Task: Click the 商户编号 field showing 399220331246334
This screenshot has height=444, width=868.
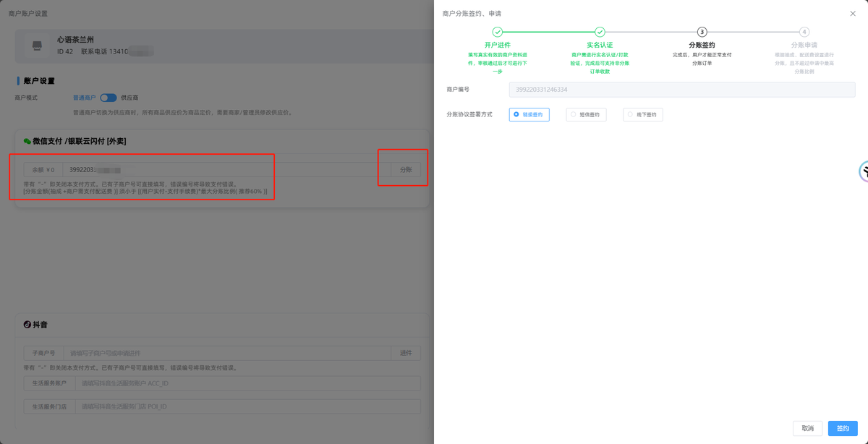Action: [x=684, y=90]
